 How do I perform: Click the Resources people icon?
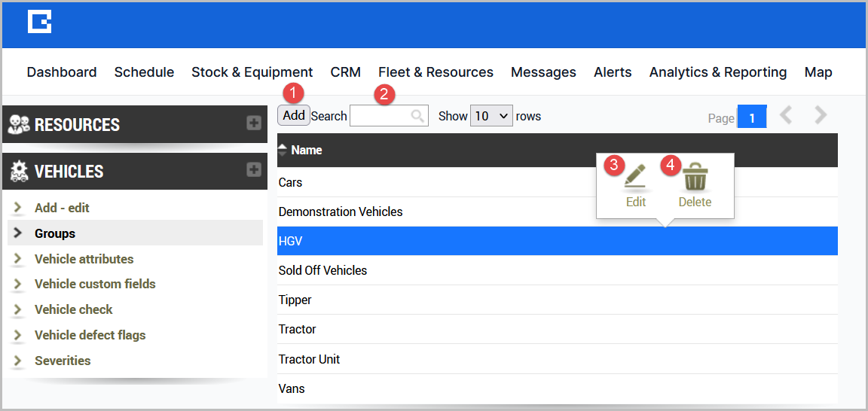click(20, 124)
